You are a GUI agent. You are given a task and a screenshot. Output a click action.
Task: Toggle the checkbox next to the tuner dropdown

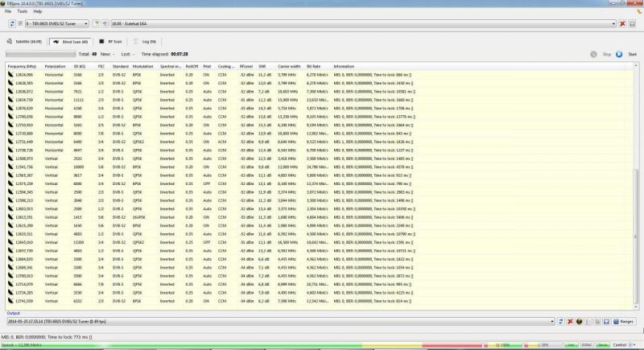[x=19, y=24]
